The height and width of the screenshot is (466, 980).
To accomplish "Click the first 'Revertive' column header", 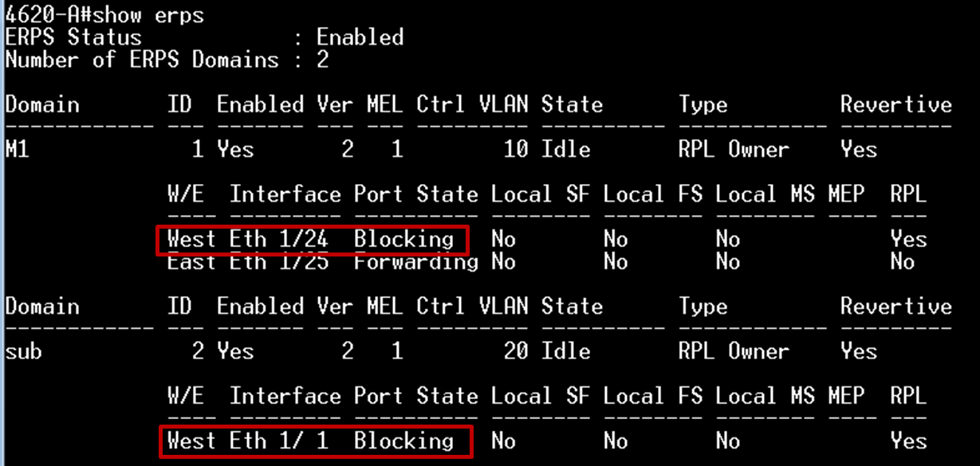I will (896, 105).
